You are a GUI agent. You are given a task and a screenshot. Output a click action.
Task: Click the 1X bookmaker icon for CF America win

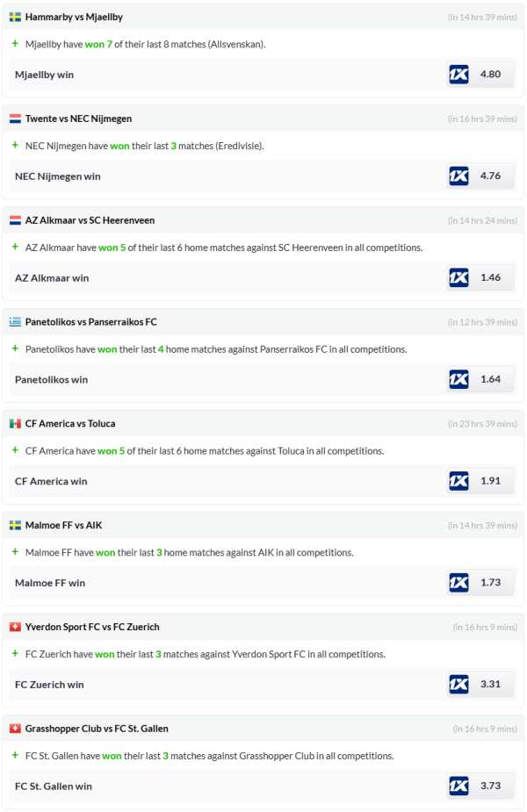point(458,481)
